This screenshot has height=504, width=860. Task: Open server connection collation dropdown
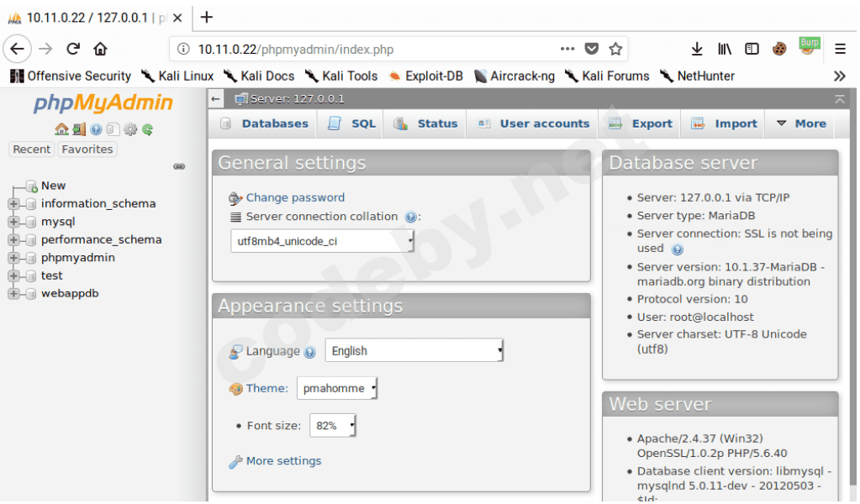(x=323, y=241)
